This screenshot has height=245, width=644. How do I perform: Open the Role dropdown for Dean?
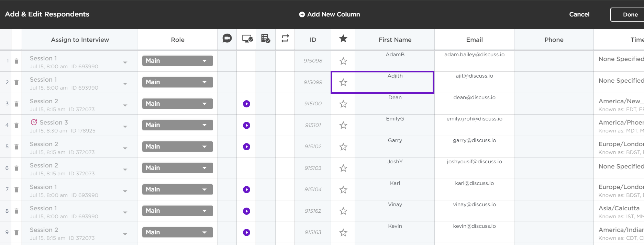coord(177,104)
